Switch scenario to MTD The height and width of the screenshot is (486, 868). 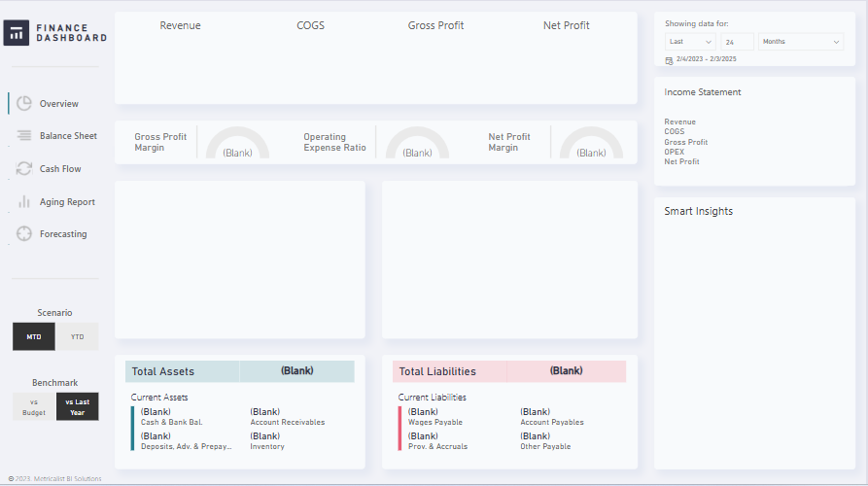[34, 337]
